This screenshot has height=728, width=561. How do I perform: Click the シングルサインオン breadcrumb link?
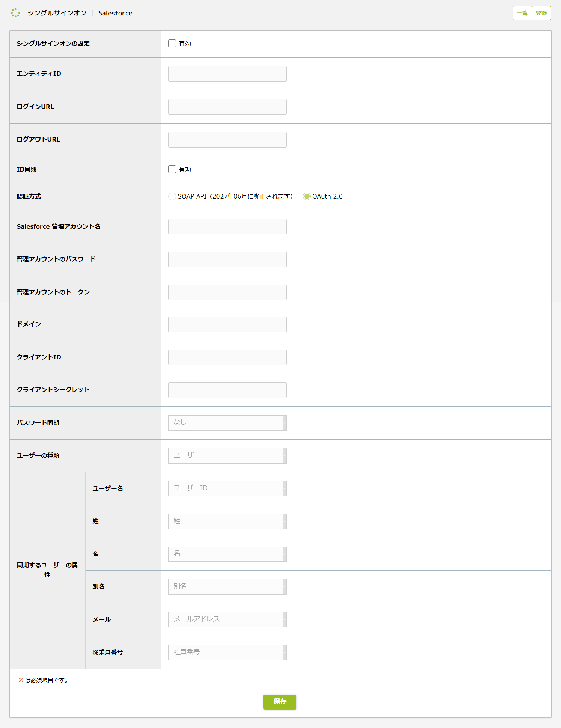point(57,13)
